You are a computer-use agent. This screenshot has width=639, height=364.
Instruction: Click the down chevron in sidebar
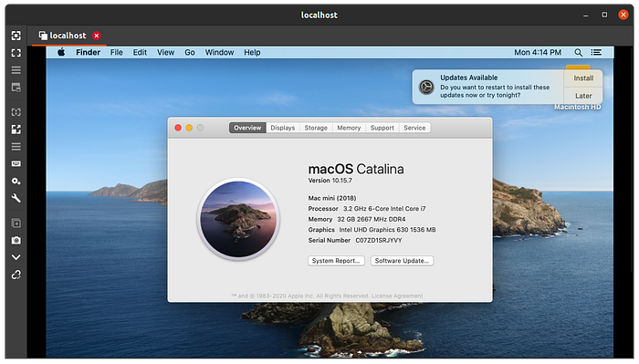click(16, 257)
